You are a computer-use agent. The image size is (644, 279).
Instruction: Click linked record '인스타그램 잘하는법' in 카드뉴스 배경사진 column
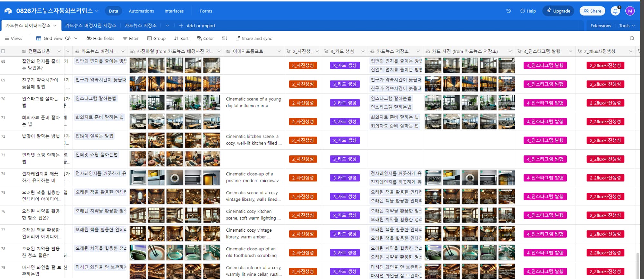click(x=96, y=99)
